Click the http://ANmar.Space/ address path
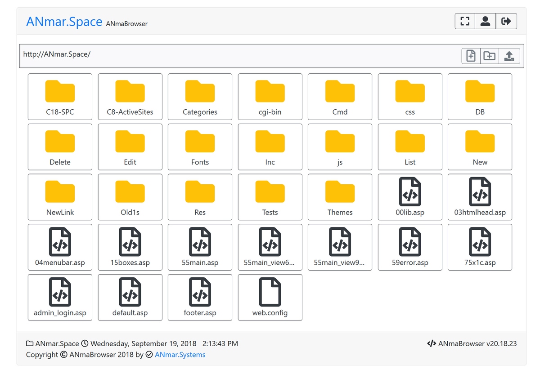 [57, 54]
